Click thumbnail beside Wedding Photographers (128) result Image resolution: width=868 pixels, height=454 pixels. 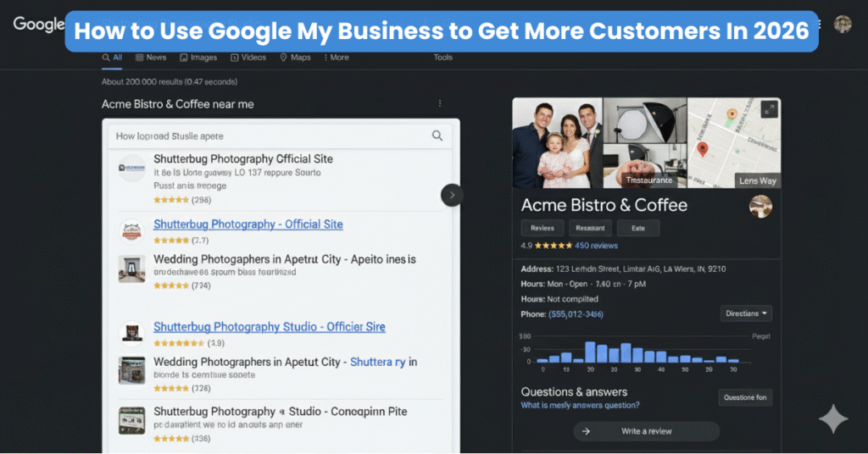(131, 370)
